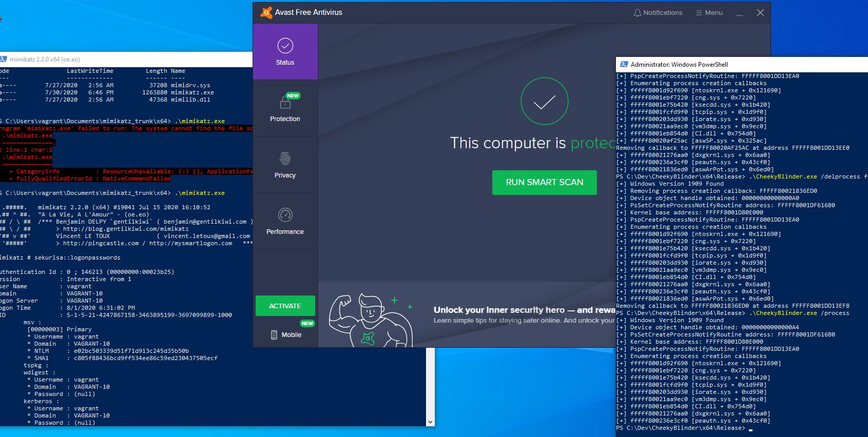The width and height of the screenshot is (868, 437).
Task: Click the RUN SMART SCAN button
Action: pyautogui.click(x=544, y=182)
